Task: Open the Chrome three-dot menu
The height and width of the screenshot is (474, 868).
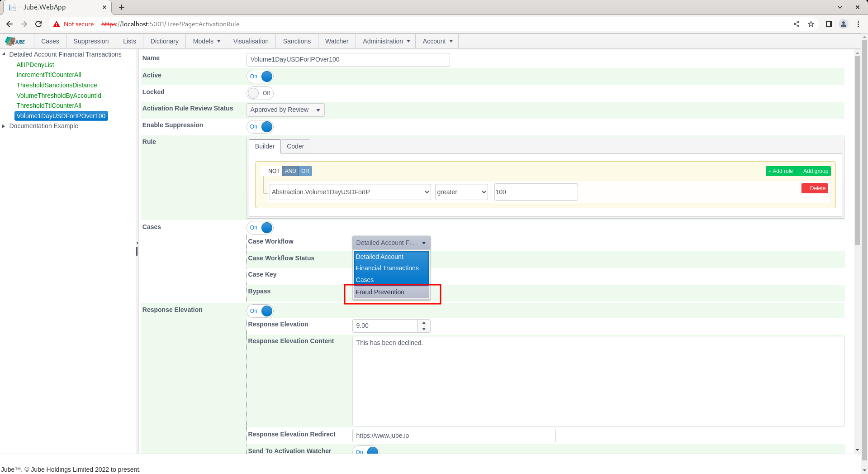Action: 858,24
